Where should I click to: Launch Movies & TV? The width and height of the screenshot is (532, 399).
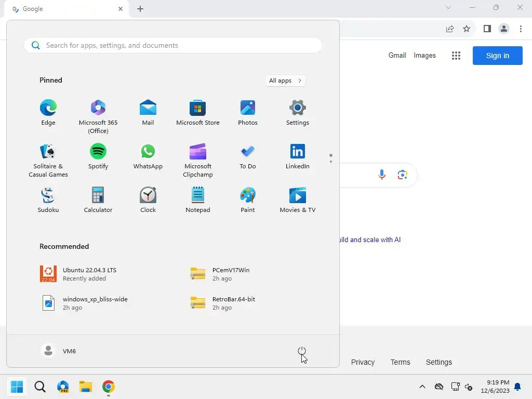298,200
